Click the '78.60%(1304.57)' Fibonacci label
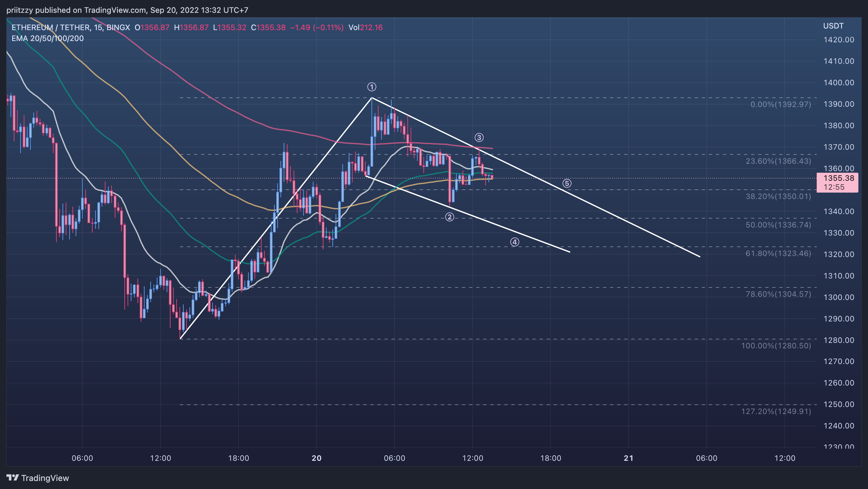Screen dimensions: 868x489 pos(778,294)
